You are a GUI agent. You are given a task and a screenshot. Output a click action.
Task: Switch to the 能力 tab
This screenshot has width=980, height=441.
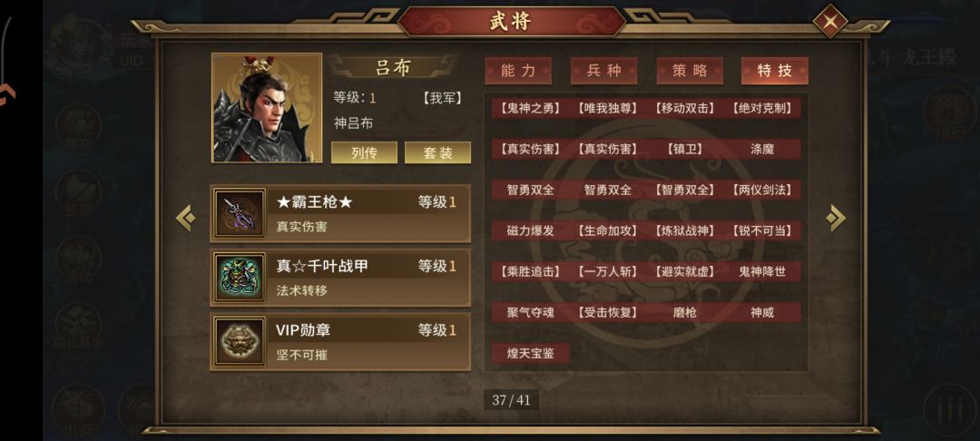[x=518, y=71]
